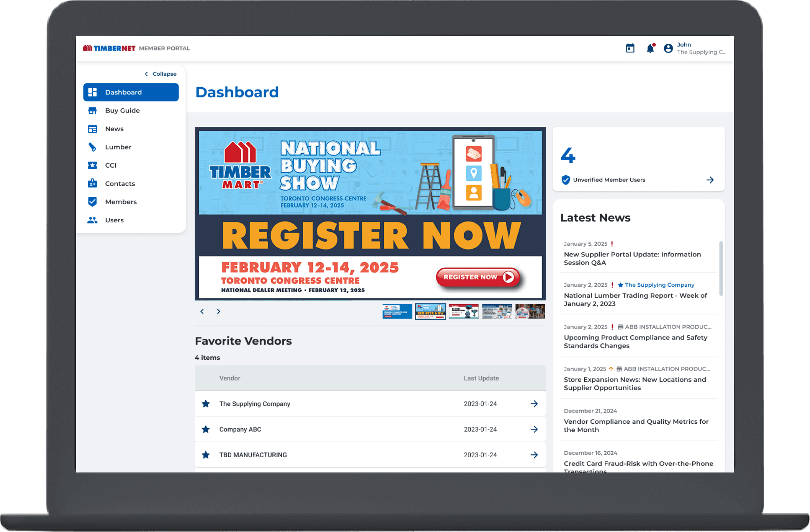Toggle TBD MANUFACTURING favorite star

point(206,455)
